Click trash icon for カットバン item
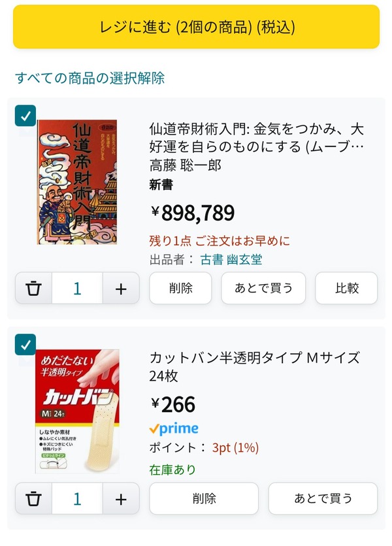Screen dimensions: 392x546 [x=33, y=498]
